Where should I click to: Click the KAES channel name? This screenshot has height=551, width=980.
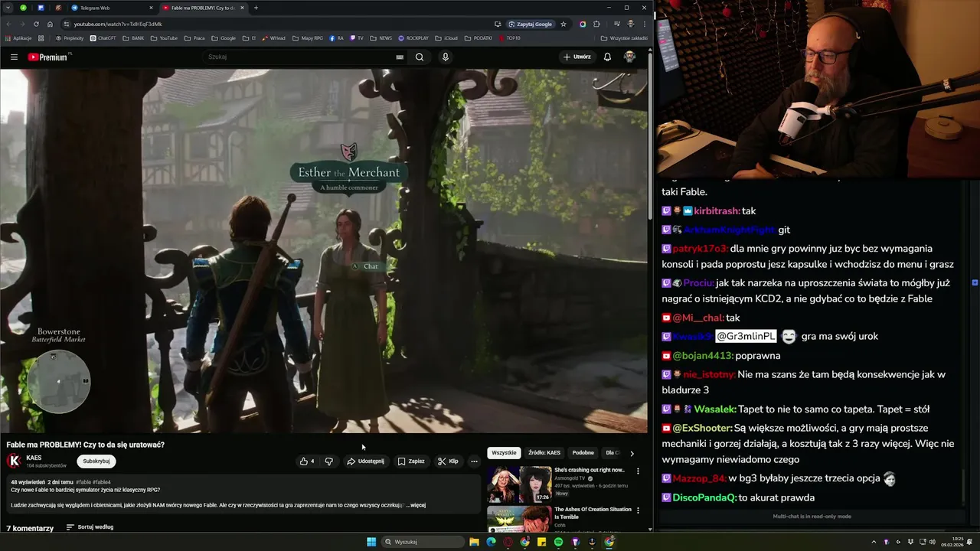[34, 458]
